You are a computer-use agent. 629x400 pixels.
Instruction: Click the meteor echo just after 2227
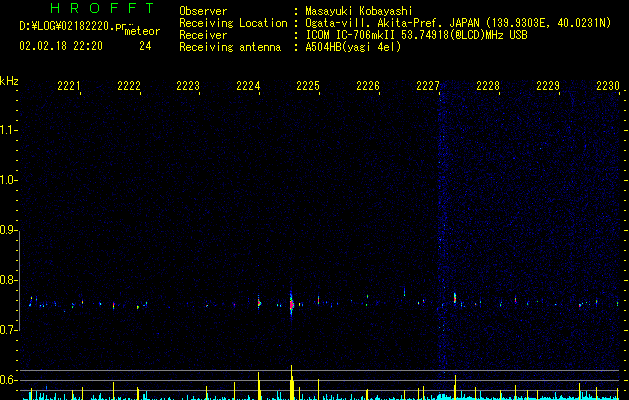tap(455, 299)
